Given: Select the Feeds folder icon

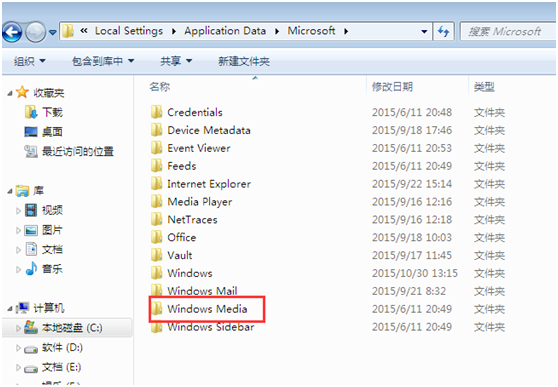Looking at the screenshot, I should (x=156, y=165).
